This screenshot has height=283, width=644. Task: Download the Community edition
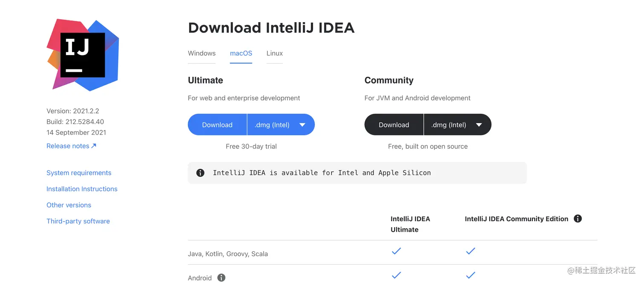(394, 125)
